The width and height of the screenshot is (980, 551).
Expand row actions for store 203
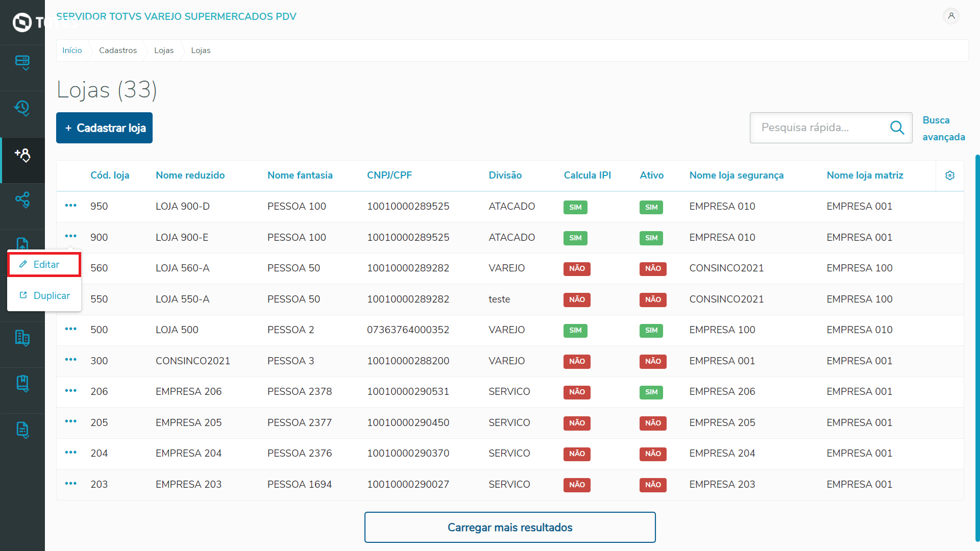[x=71, y=484]
